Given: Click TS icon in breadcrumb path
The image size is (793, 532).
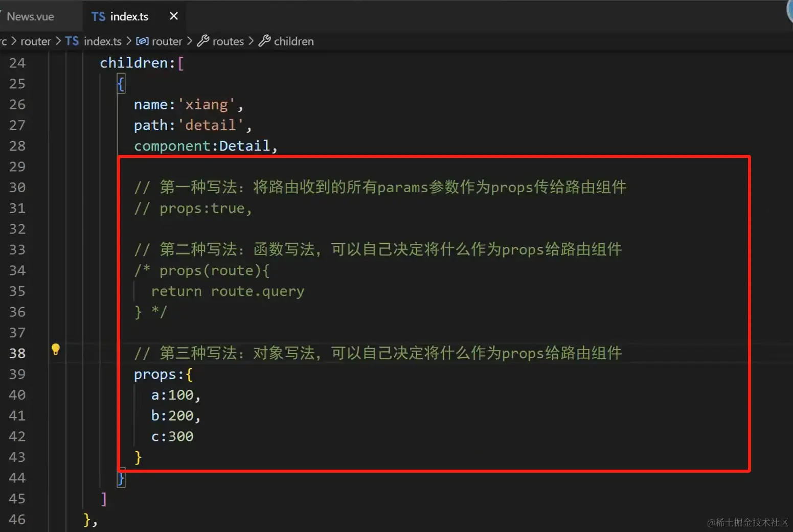Looking at the screenshot, I should [x=72, y=41].
